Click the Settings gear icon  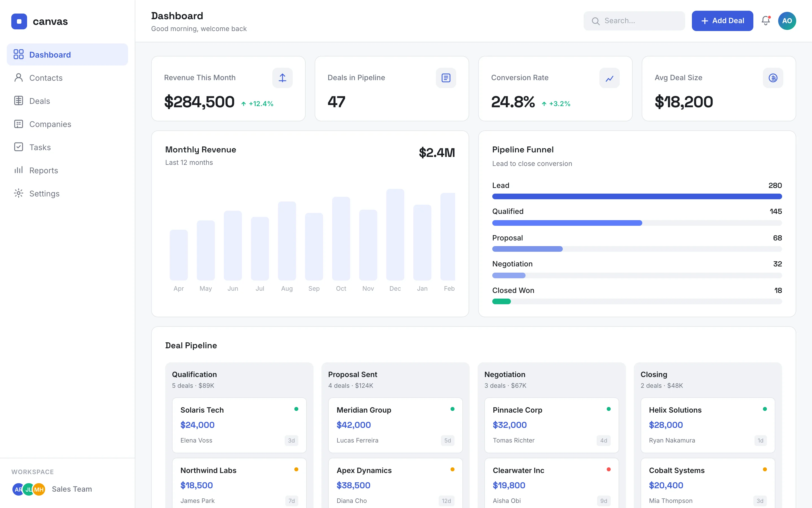(x=18, y=193)
